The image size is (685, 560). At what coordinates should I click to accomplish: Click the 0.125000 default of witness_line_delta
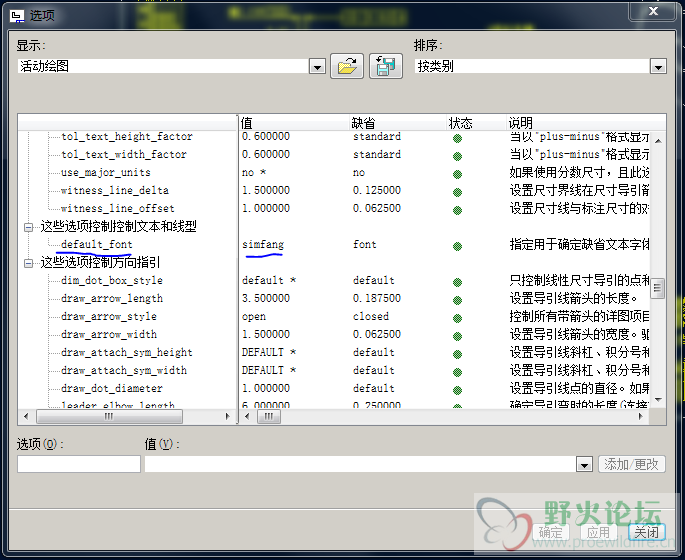[x=377, y=190]
